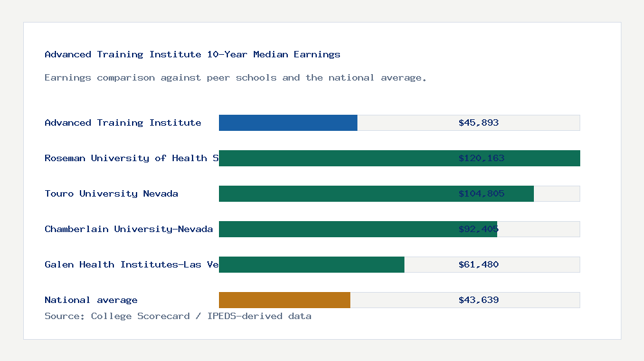Select the 'Galen Health Institutes-Las Ve' label

click(x=131, y=264)
